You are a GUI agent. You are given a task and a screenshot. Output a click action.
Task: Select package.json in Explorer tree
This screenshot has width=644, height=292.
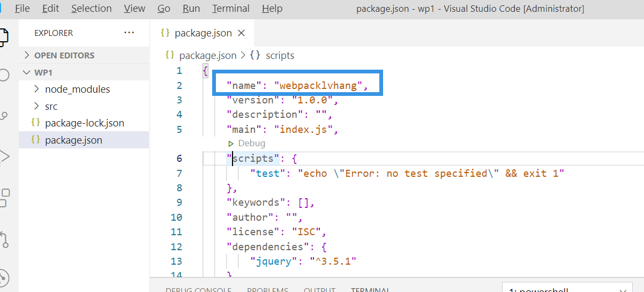(84, 140)
